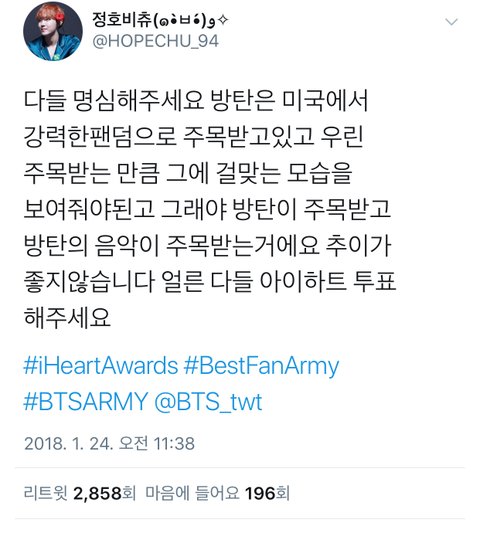Click the first tweet line starting 다들 명심해주세요
The width and height of the screenshot is (480, 533).
pyautogui.click(x=196, y=101)
